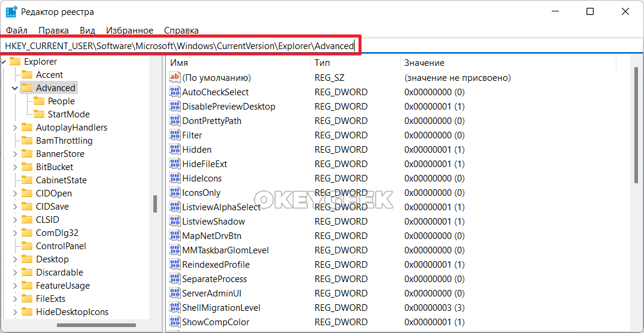Select the Hidden value's DWORD icon
The height and width of the screenshot is (333, 644).
coord(175,150)
